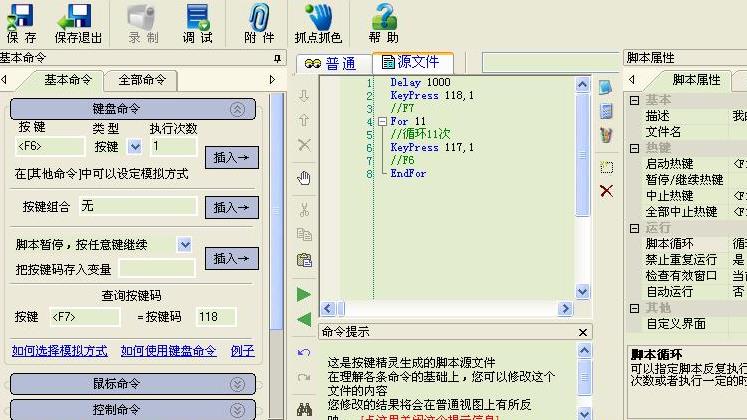Open the 调试 debug tool
Viewport: 747px width, 420px height.
point(197,23)
